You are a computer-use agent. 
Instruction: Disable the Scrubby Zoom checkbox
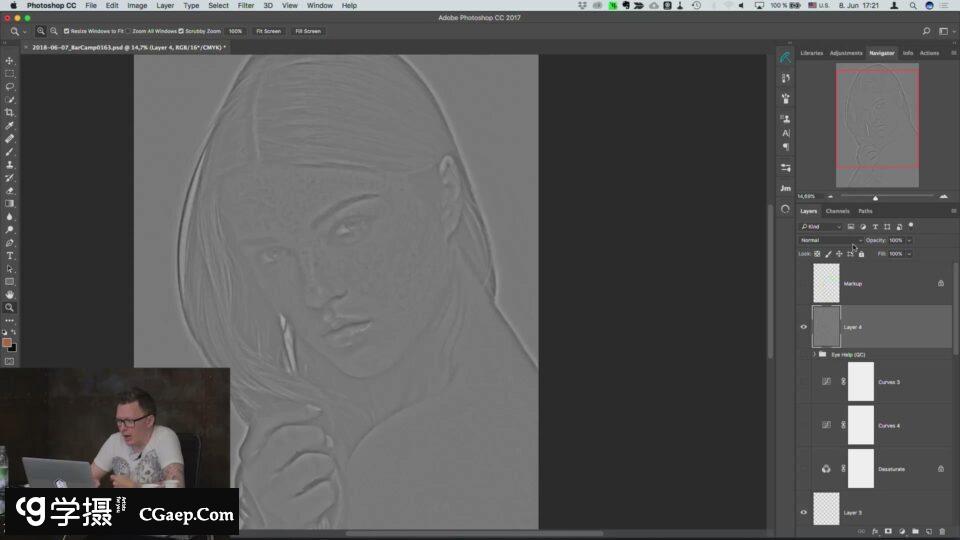(x=181, y=31)
